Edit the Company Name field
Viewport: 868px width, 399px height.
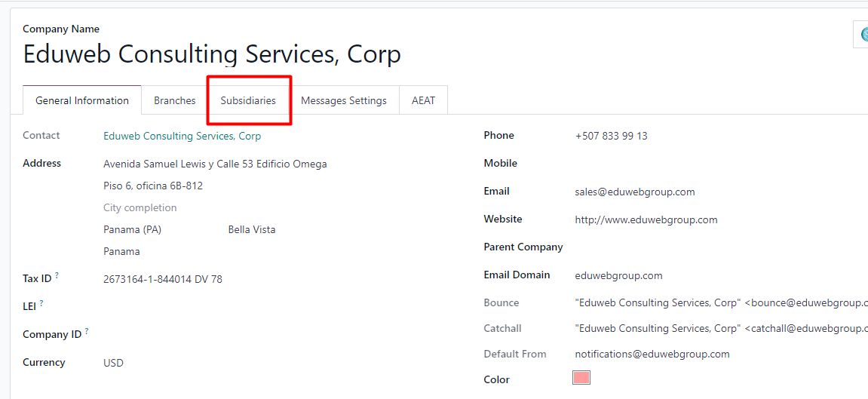212,54
